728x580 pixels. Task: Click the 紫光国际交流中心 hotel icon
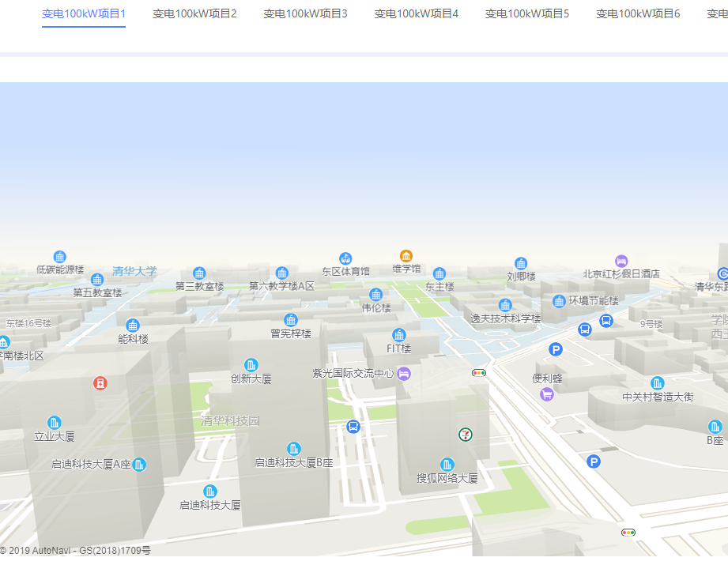pos(404,374)
